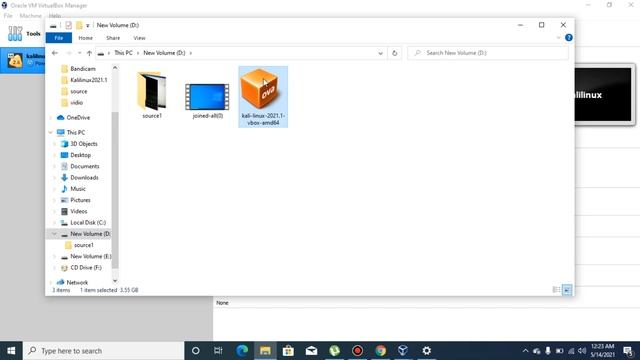Open Local Disk (C:) in navigation pane
This screenshot has height=360, width=640.
pos(88,222)
